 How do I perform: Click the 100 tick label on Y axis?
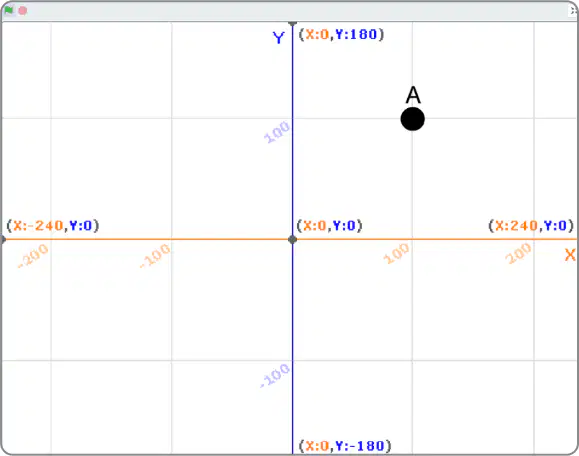(x=277, y=132)
